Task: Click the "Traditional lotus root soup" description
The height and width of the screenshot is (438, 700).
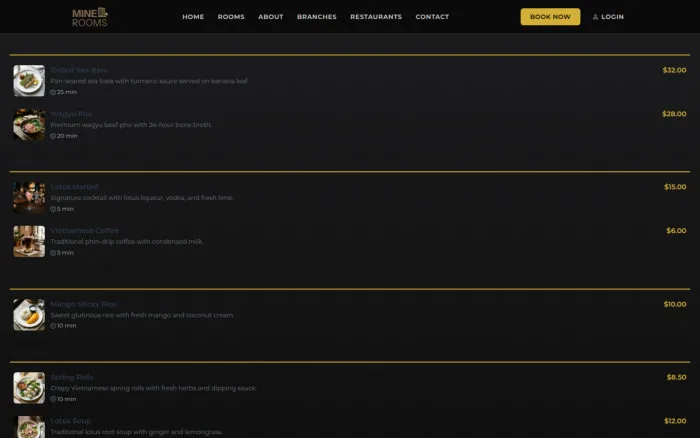Action: (136, 432)
